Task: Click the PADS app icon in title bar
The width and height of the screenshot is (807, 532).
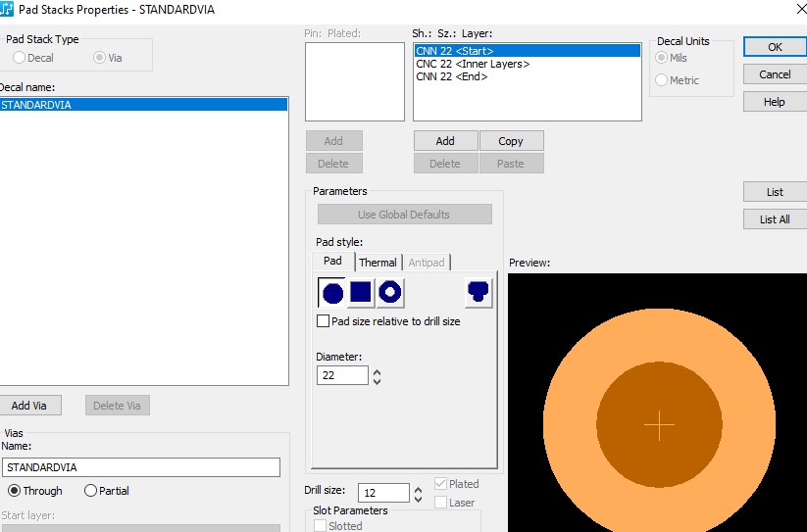Action: 7,10
